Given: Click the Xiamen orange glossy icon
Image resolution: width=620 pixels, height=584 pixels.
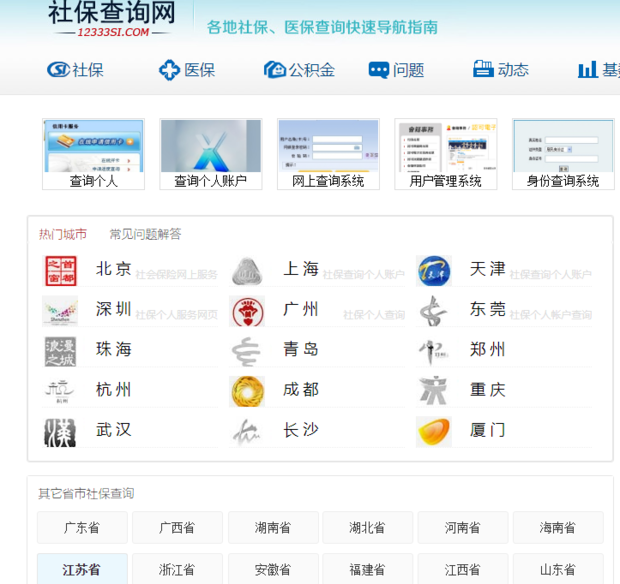Looking at the screenshot, I should pyautogui.click(x=434, y=432).
